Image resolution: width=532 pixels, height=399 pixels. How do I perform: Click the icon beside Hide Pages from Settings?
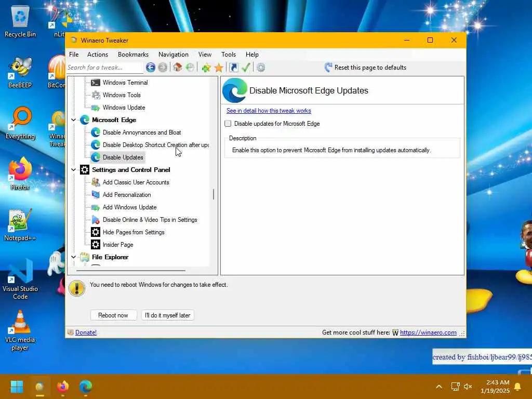point(96,232)
